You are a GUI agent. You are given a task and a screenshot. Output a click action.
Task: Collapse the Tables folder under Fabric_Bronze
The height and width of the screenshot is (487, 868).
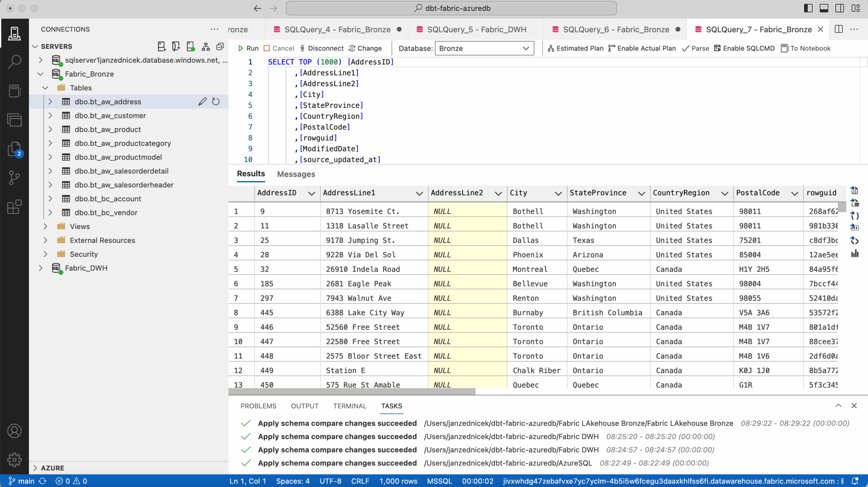click(x=45, y=88)
